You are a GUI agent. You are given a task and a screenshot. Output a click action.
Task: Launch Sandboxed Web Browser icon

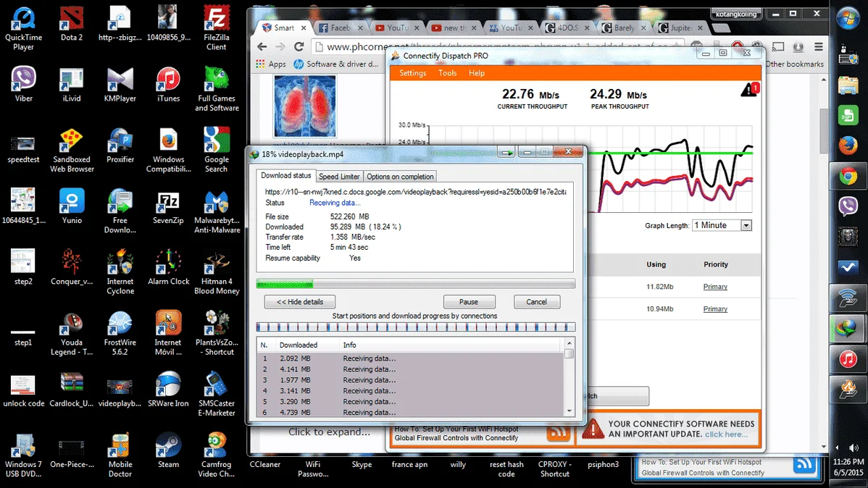click(72, 150)
